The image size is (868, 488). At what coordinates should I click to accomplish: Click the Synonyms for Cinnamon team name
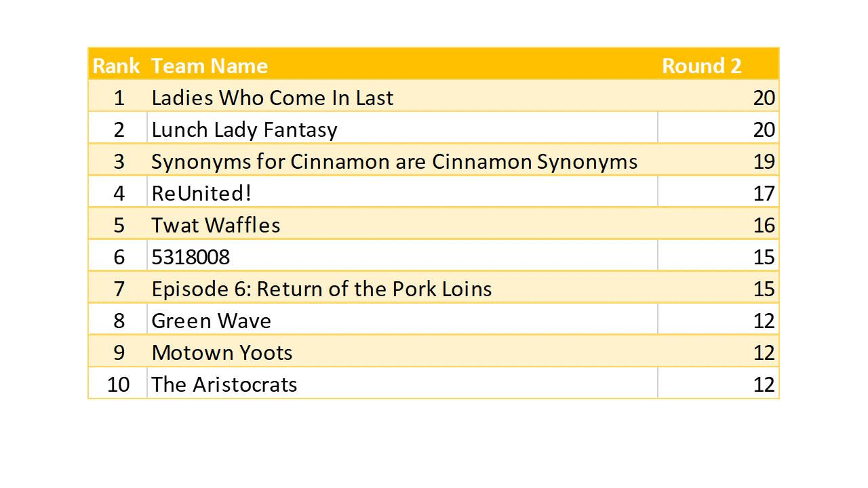[x=394, y=161]
